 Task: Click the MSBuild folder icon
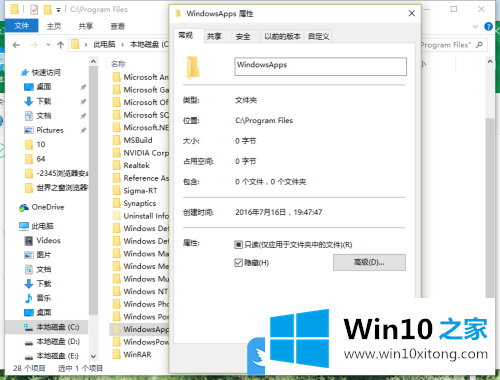117,140
